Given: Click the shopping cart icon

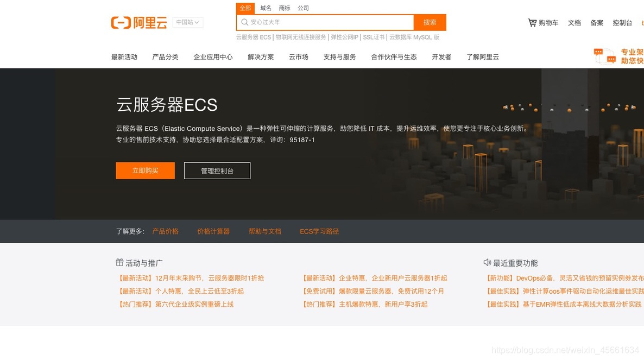Looking at the screenshot, I should [x=532, y=23].
